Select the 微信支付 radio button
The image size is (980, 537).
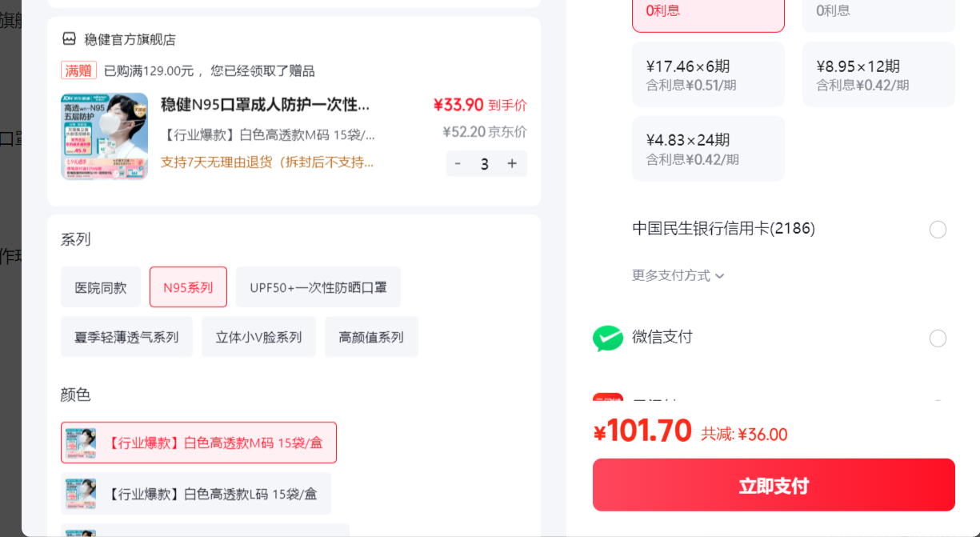click(x=938, y=339)
